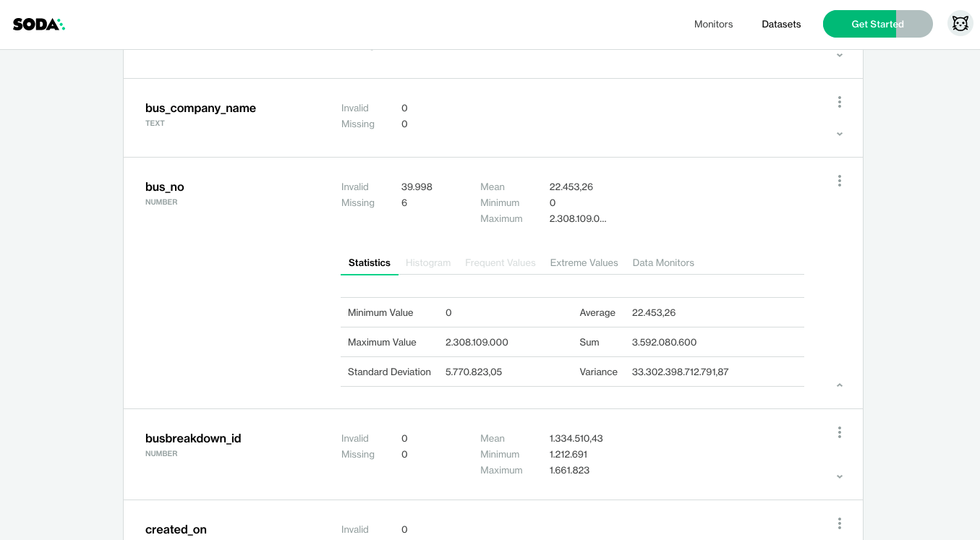Expand the busbreakdown_id column details
The width and height of the screenshot is (980, 540).
(x=839, y=476)
